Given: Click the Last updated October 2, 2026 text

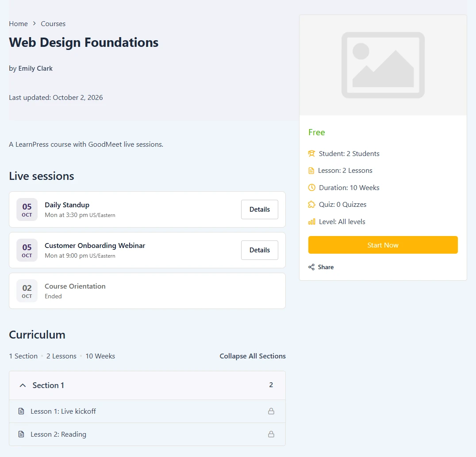Looking at the screenshot, I should tap(56, 98).
